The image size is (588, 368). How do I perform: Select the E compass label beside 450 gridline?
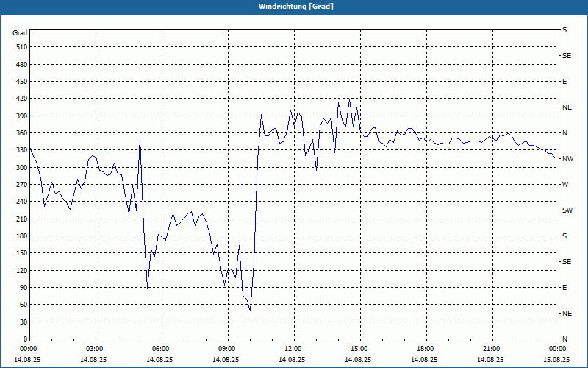(564, 82)
